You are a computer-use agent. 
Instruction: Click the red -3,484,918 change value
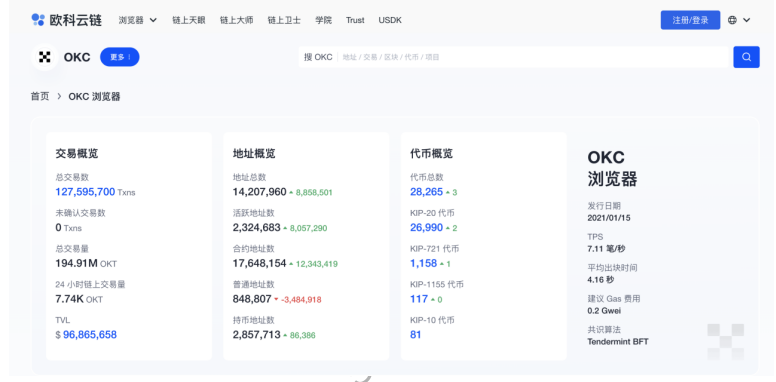[x=301, y=300]
